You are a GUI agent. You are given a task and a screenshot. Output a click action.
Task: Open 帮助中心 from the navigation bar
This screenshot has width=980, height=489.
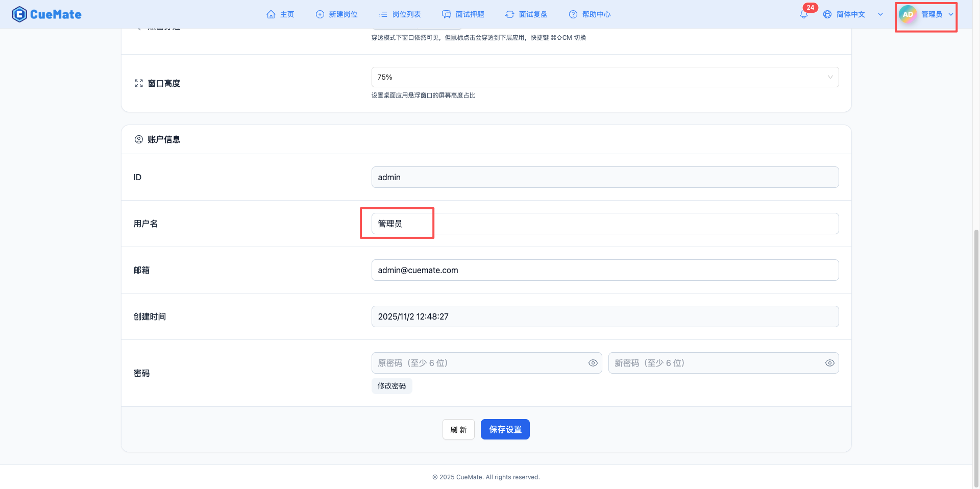(x=590, y=14)
